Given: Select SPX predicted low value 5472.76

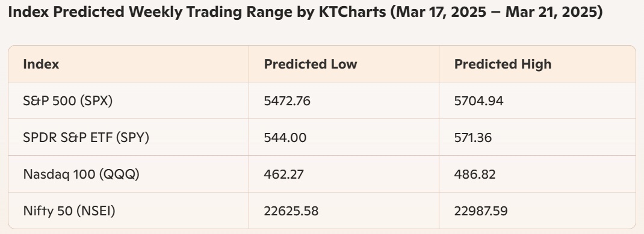Looking at the screenshot, I should point(287,100).
